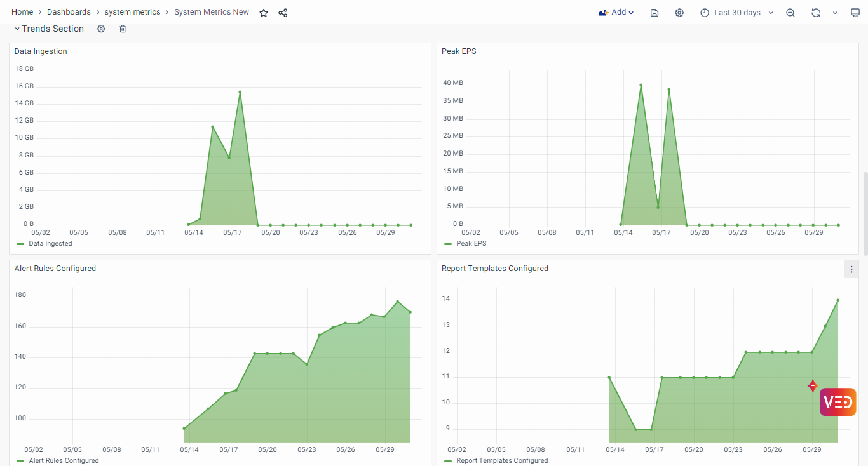This screenshot has height=466, width=868.
Task: Click the VED floating widget icon
Action: tap(837, 402)
